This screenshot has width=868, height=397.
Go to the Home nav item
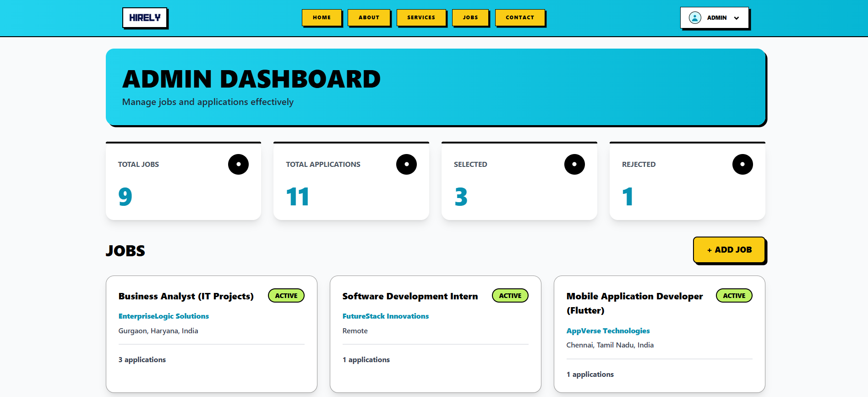click(x=322, y=17)
